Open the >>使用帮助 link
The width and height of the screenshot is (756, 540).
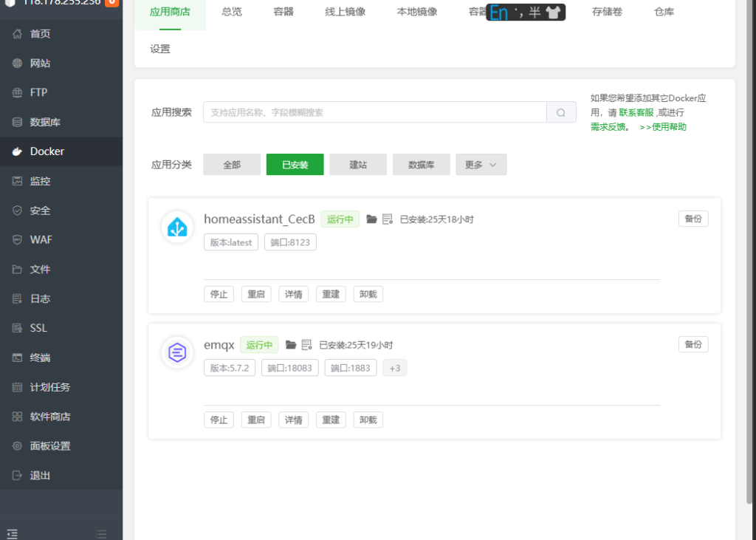663,127
